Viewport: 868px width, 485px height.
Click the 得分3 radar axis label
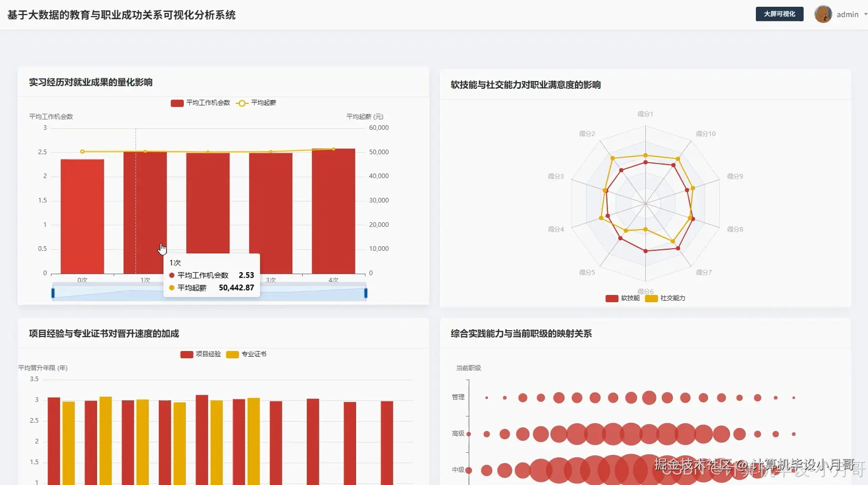tap(555, 177)
